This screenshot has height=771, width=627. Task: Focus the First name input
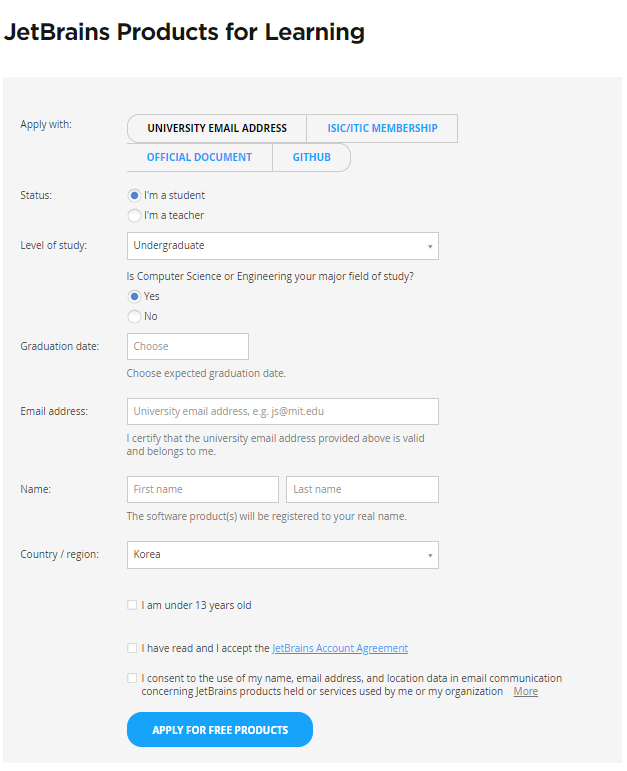(203, 490)
